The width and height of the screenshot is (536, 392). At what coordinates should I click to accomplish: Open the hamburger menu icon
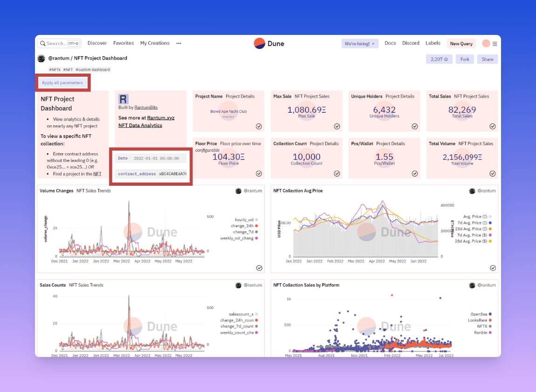[x=495, y=44]
